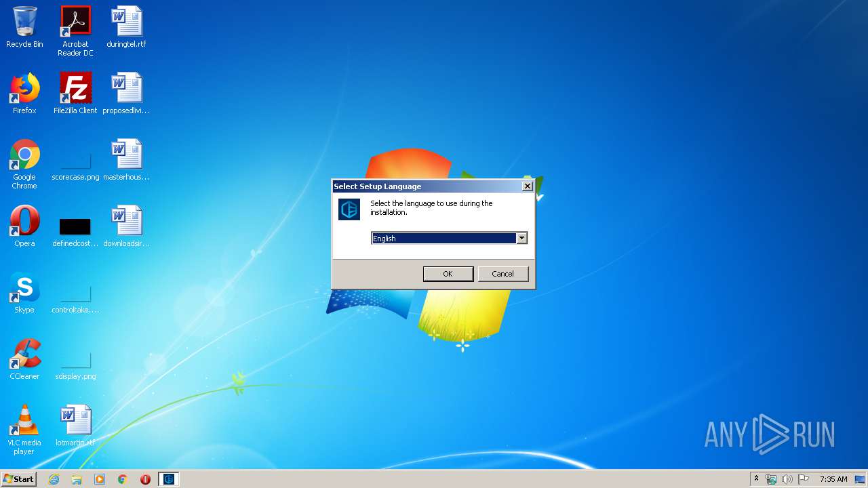868x488 pixels.
Task: Click the Show desktop button
Action: pyautogui.click(x=861, y=479)
